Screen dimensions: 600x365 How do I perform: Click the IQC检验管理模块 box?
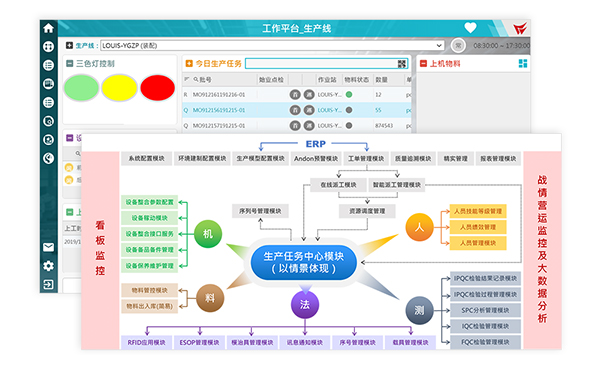pyautogui.click(x=486, y=326)
